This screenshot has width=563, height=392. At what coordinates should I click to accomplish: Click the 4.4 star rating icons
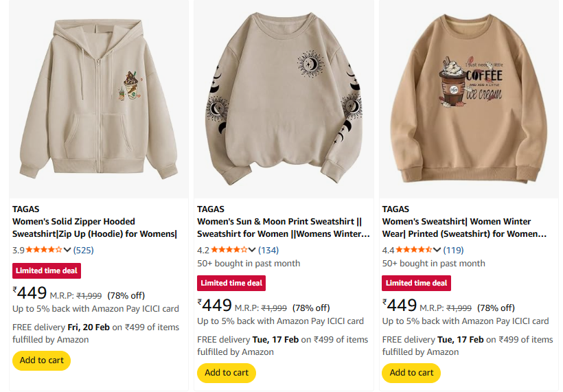(414, 250)
